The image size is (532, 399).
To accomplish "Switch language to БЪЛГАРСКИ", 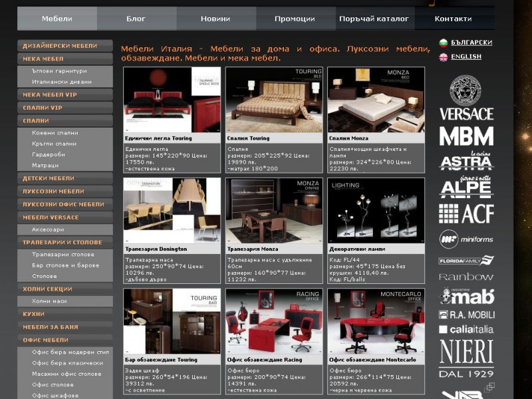I will 471,43.
